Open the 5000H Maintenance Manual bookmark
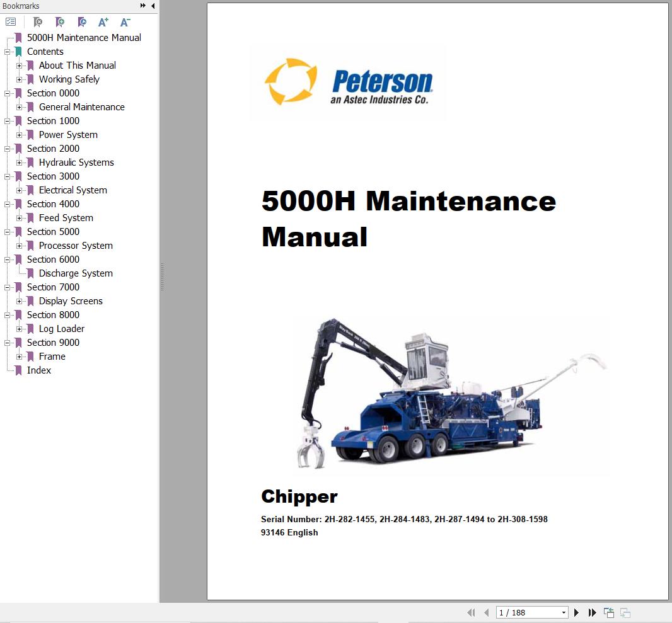This screenshot has width=672, height=623. [x=84, y=38]
